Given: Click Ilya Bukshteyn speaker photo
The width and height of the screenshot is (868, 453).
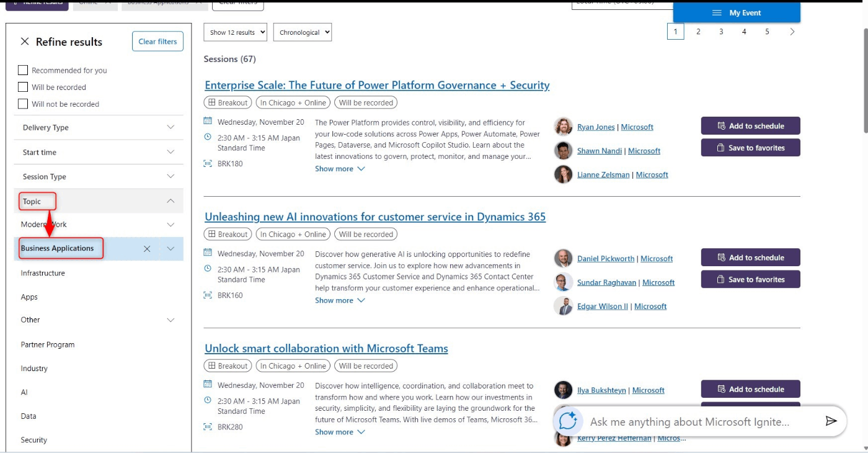Looking at the screenshot, I should coord(563,390).
